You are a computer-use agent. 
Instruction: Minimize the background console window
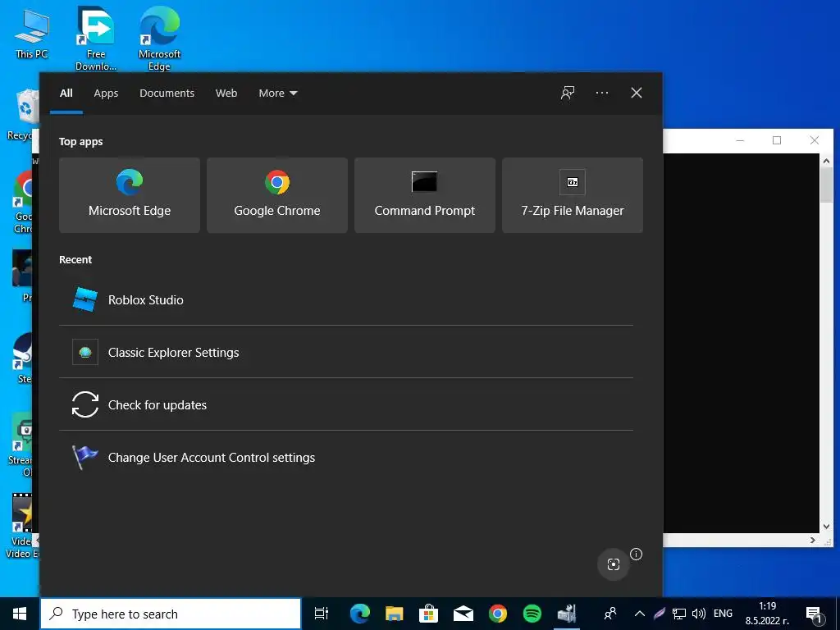[x=741, y=140]
